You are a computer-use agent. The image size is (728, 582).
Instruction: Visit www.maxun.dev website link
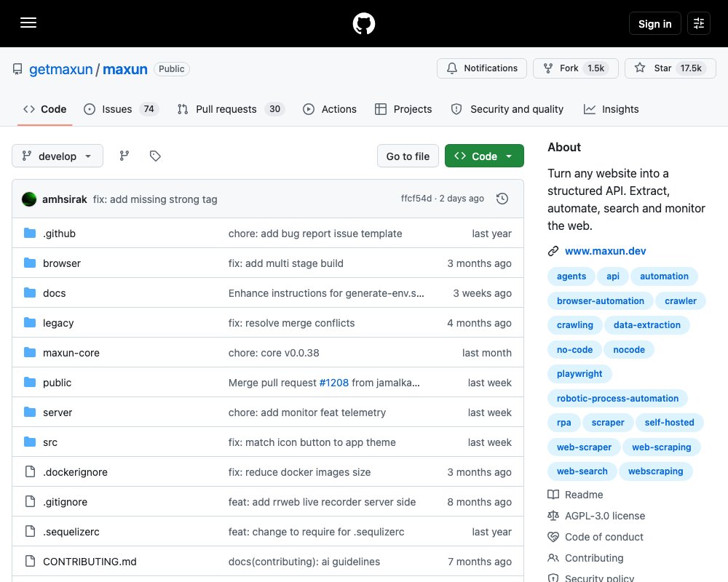pos(605,251)
